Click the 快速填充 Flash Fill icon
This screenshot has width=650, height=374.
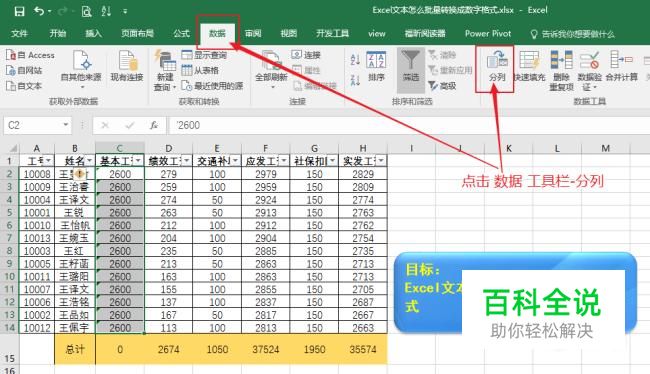click(x=529, y=60)
